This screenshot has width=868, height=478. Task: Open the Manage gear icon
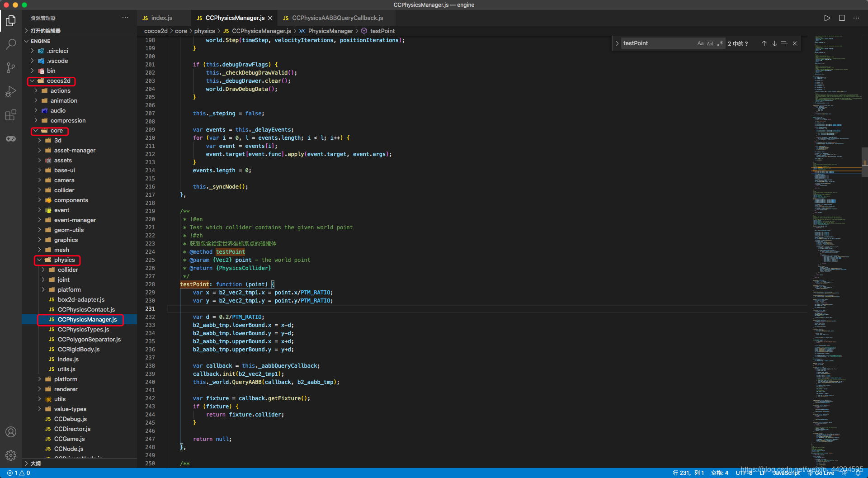pos(11,455)
